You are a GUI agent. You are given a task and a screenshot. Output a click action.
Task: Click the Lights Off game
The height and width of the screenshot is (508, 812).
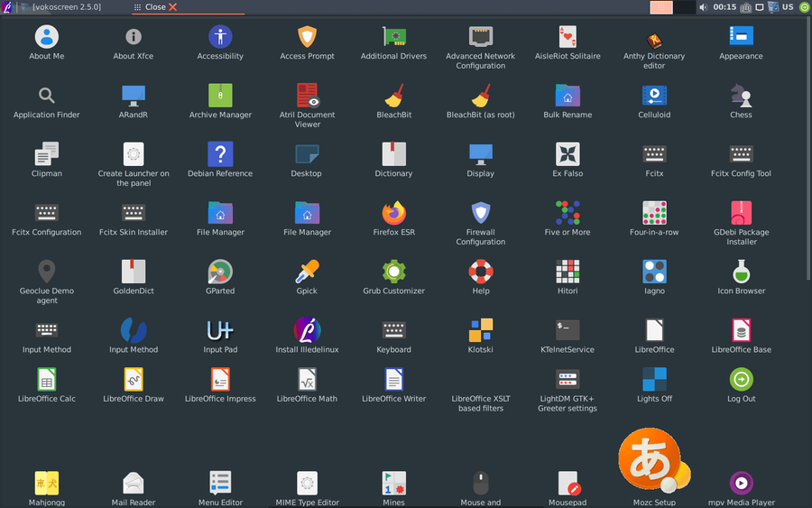(x=654, y=384)
